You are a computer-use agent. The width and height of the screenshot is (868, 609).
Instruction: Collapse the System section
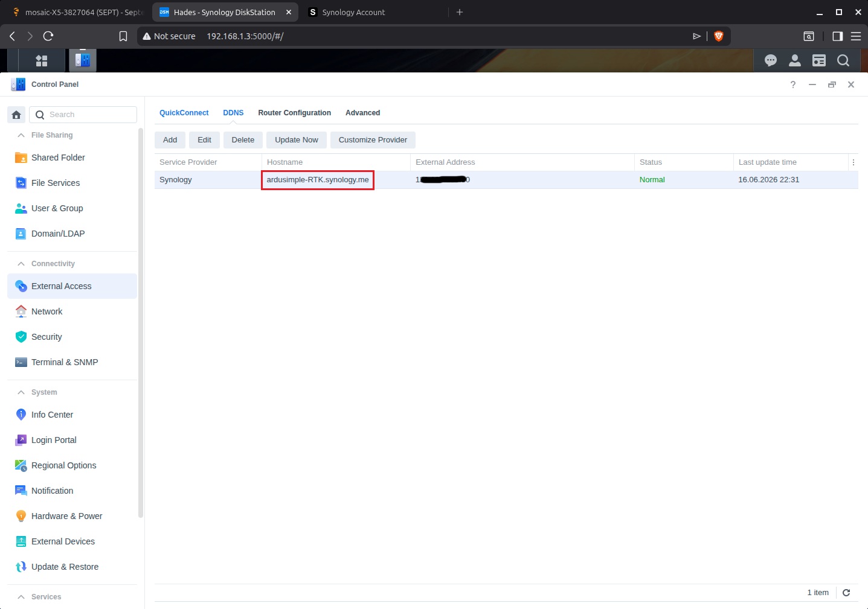[21, 392]
